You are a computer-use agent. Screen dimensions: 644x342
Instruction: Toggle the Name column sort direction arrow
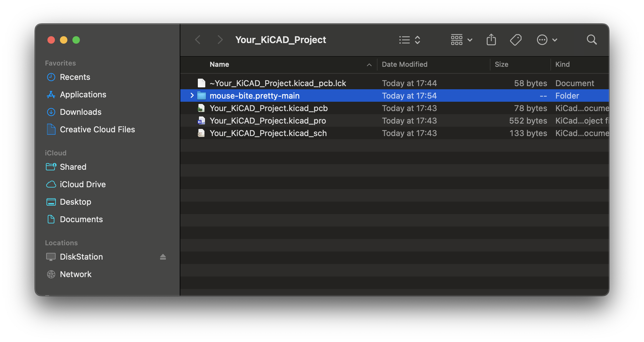[x=369, y=65]
